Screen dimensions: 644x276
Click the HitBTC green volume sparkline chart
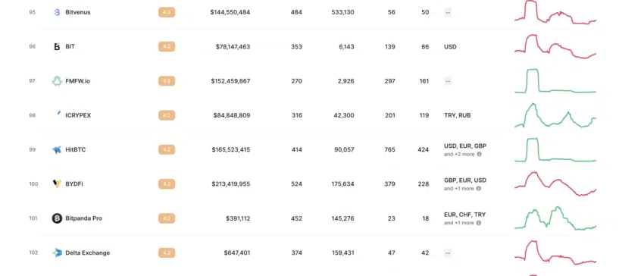click(x=555, y=149)
